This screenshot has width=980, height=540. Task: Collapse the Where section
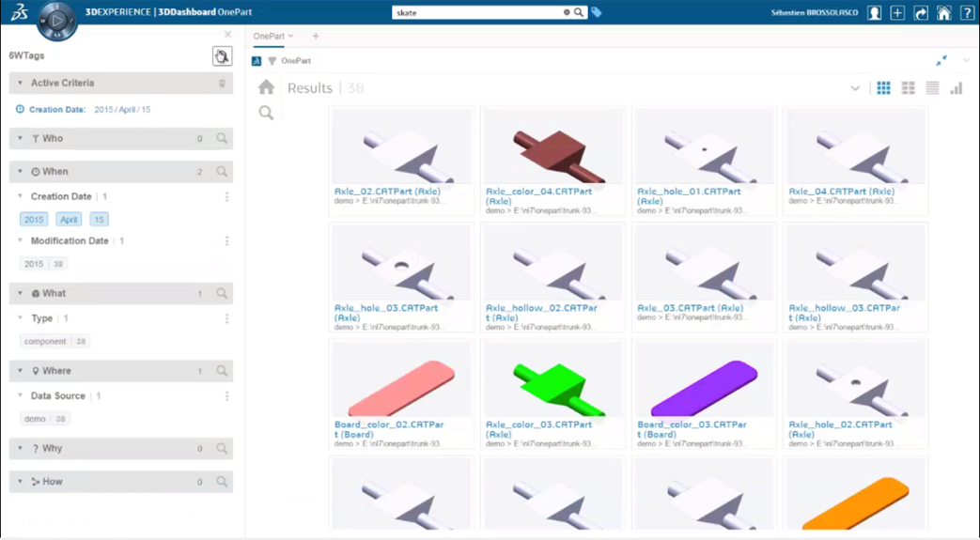pos(20,371)
